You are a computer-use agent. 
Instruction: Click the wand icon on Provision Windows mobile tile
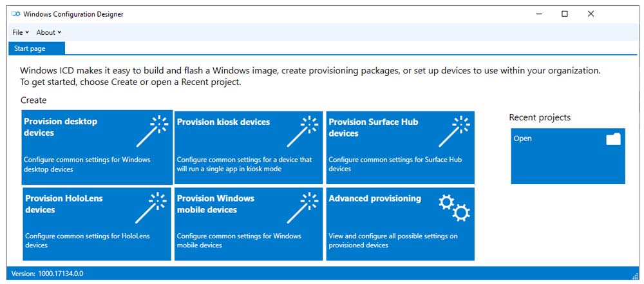pyautogui.click(x=302, y=207)
